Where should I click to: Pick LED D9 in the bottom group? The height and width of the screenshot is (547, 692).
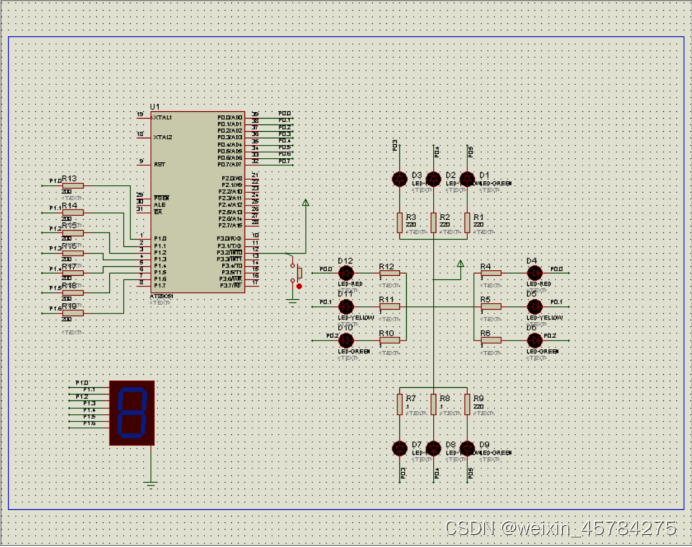pos(467,448)
